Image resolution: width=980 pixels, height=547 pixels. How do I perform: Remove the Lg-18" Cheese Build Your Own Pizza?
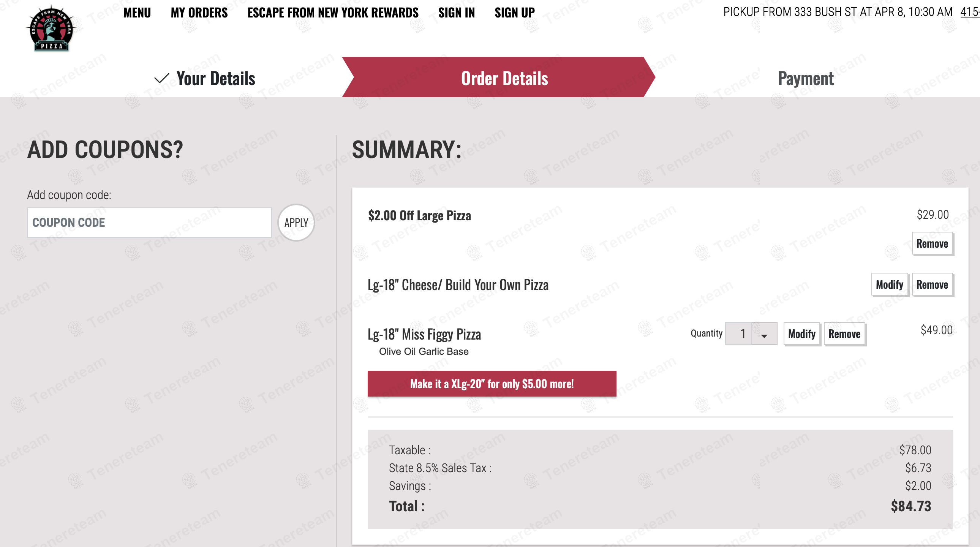click(x=932, y=284)
